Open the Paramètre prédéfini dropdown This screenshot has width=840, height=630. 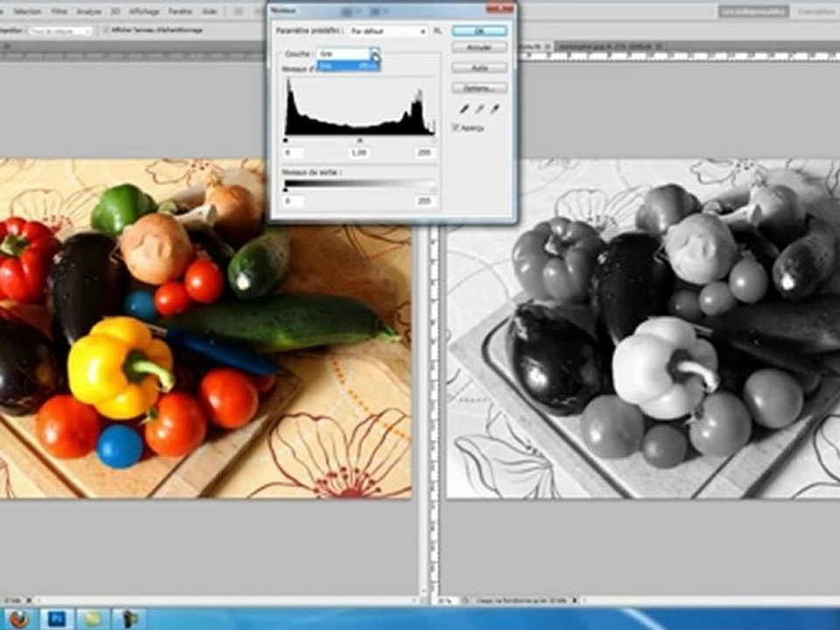(388, 31)
